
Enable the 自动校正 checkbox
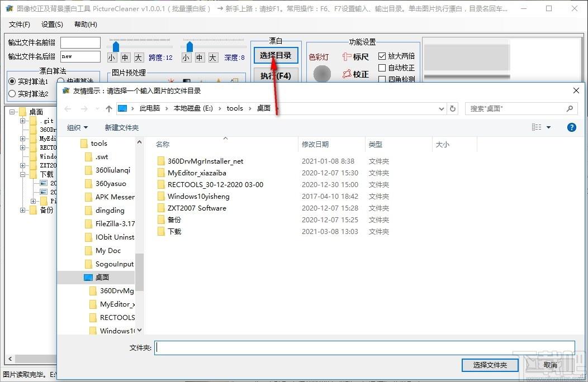click(382, 68)
